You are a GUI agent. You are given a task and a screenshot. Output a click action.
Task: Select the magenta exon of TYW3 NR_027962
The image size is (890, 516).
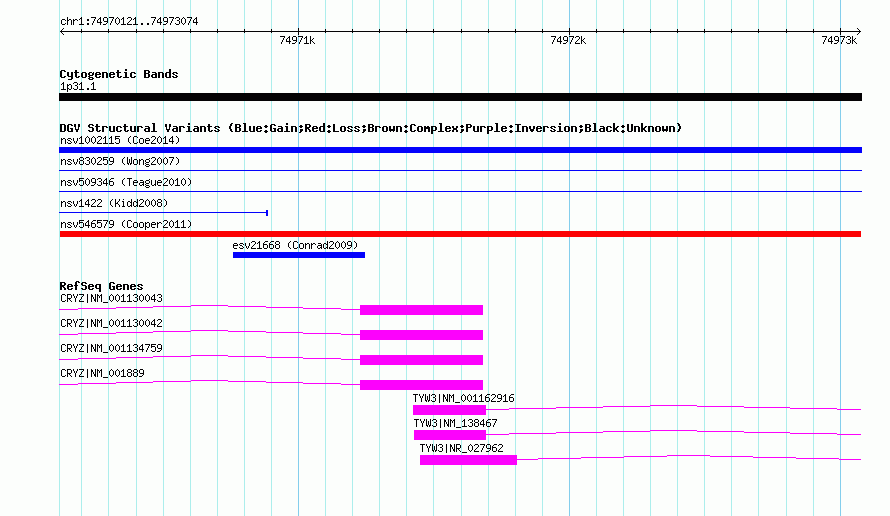click(x=468, y=460)
